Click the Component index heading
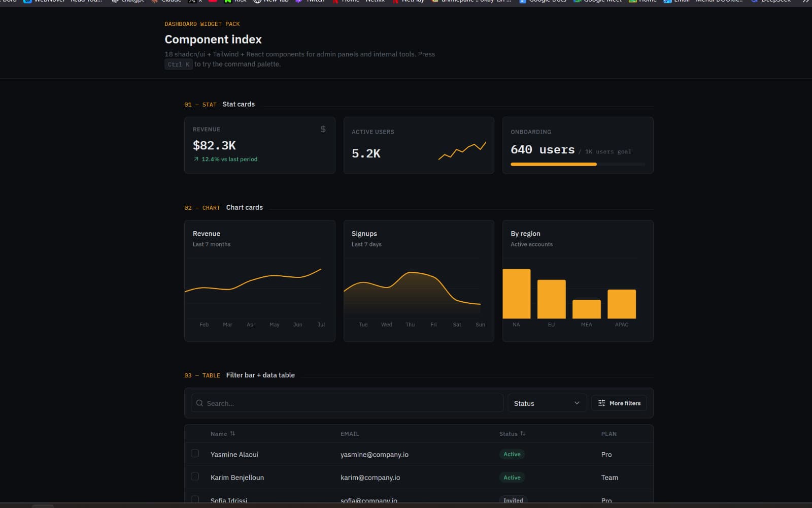 [x=213, y=39]
